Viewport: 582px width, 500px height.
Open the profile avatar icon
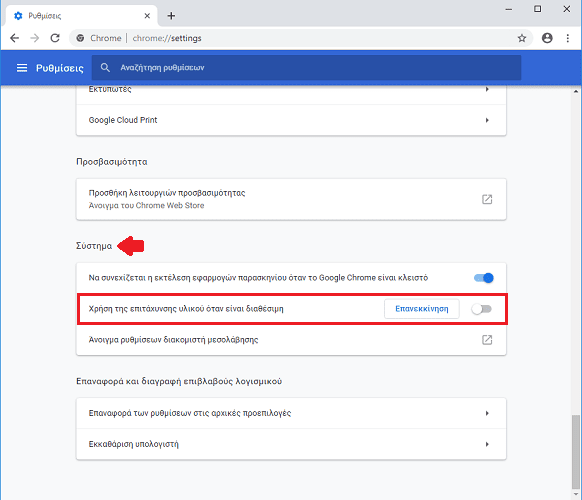point(547,38)
